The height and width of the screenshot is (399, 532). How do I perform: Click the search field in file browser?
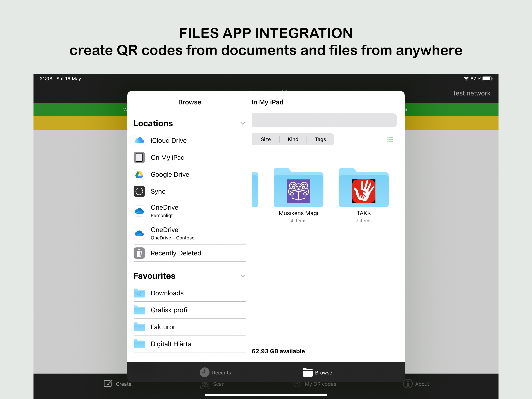click(324, 120)
